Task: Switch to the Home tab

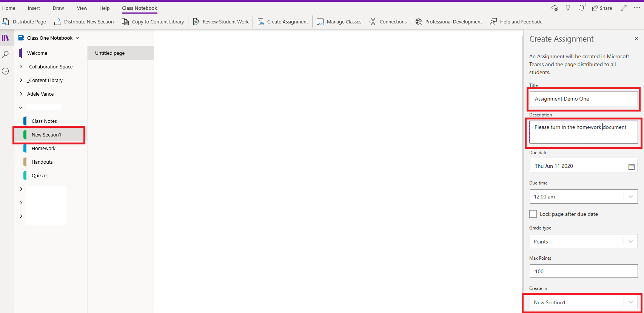Action: point(9,8)
